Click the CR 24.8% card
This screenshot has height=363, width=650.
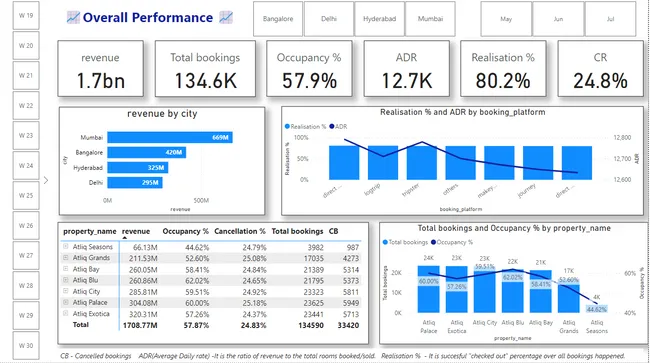pyautogui.click(x=600, y=69)
